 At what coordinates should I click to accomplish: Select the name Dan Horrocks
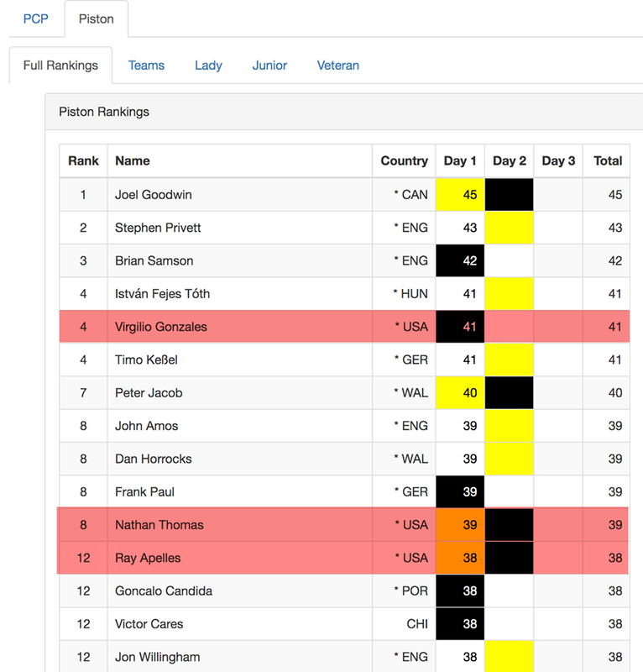coord(154,459)
